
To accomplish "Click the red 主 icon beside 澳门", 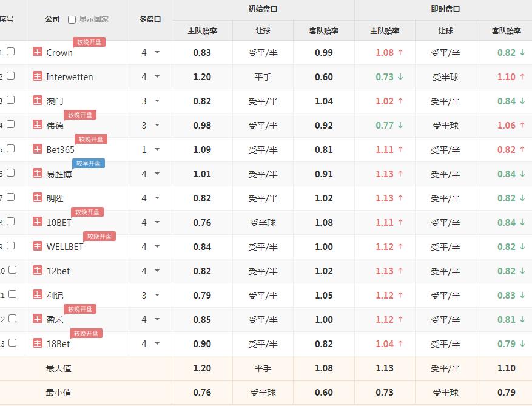I will (x=38, y=101).
